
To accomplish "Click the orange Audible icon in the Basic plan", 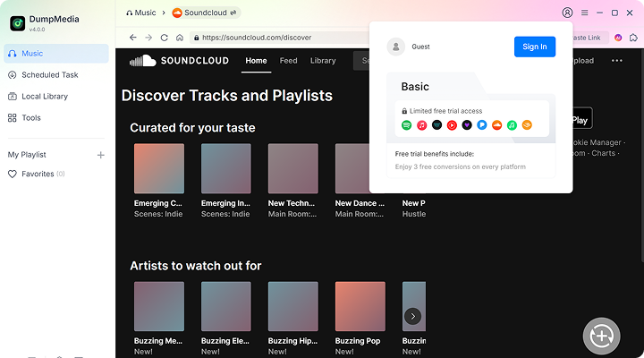I will pos(527,125).
